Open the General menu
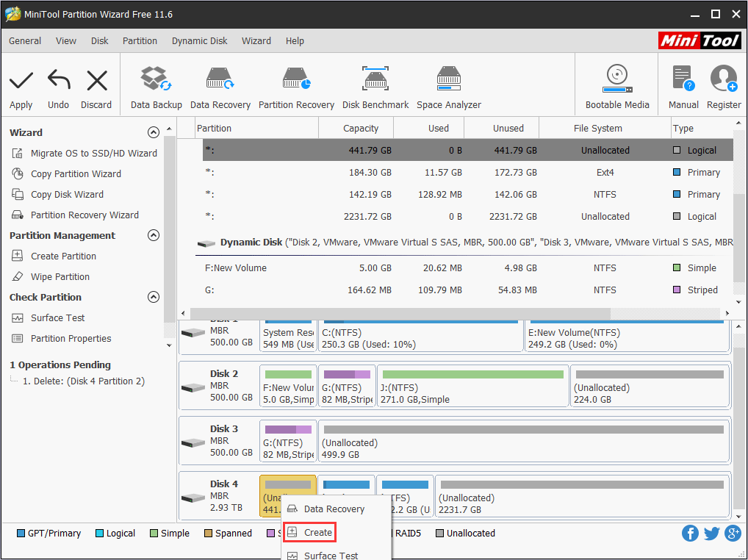 (x=25, y=41)
